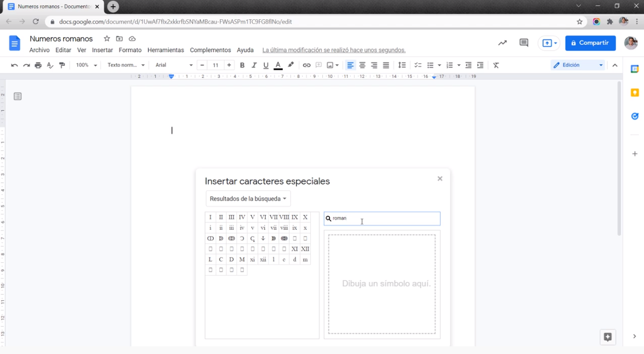Open the Complementos menu
Screen dimensions: 644x354
(210, 50)
